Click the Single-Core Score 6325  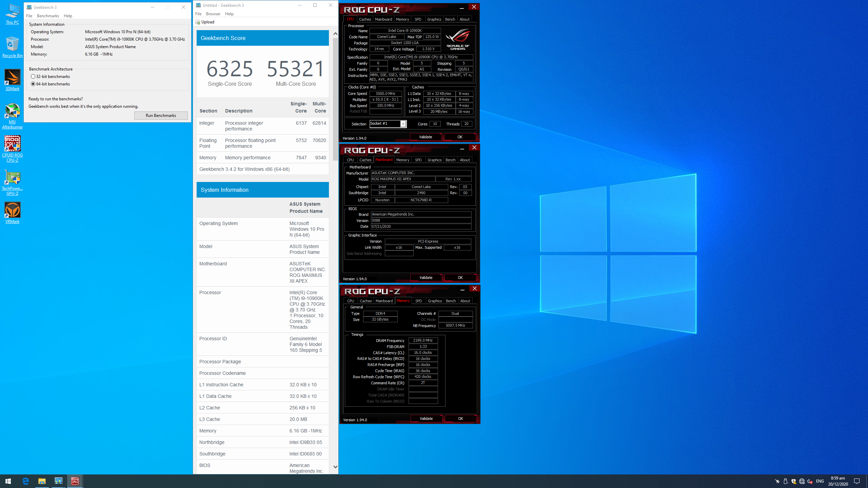click(x=230, y=69)
